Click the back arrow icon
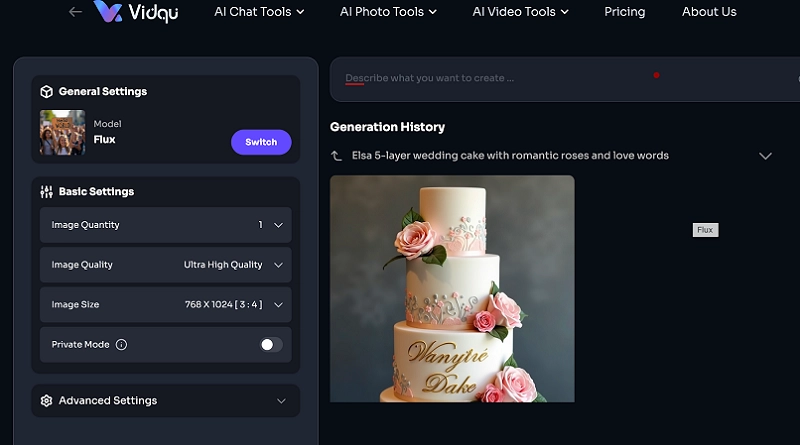The height and width of the screenshot is (445, 800). point(75,12)
